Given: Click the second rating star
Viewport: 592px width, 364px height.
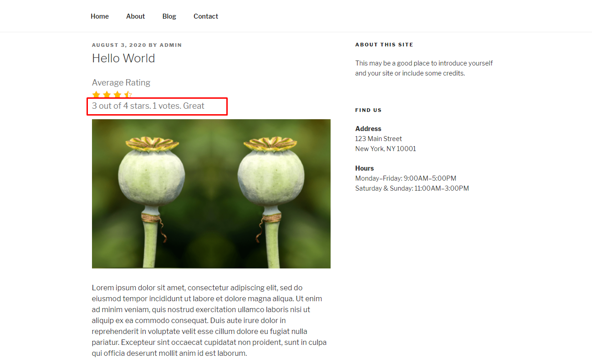Looking at the screenshot, I should point(107,95).
